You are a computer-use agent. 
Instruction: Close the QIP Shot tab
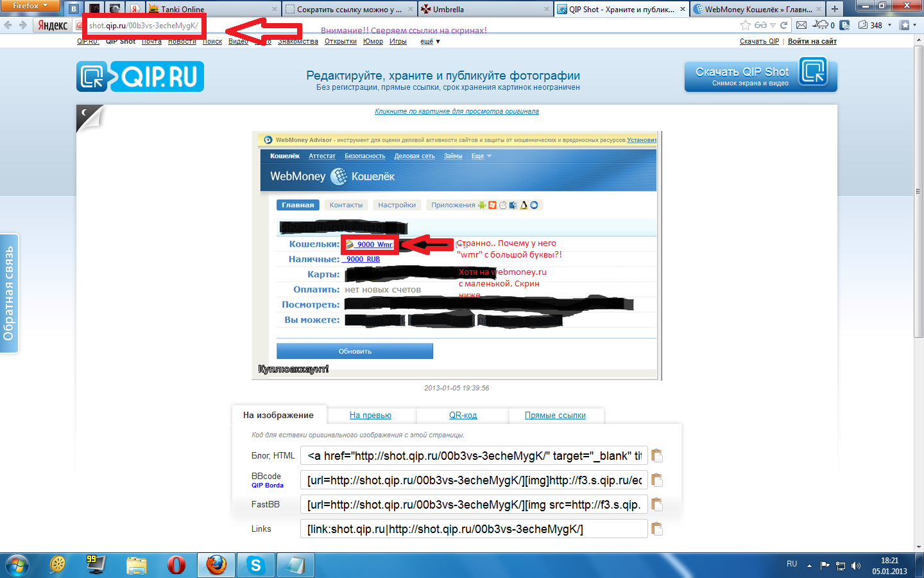pyautogui.click(x=683, y=9)
